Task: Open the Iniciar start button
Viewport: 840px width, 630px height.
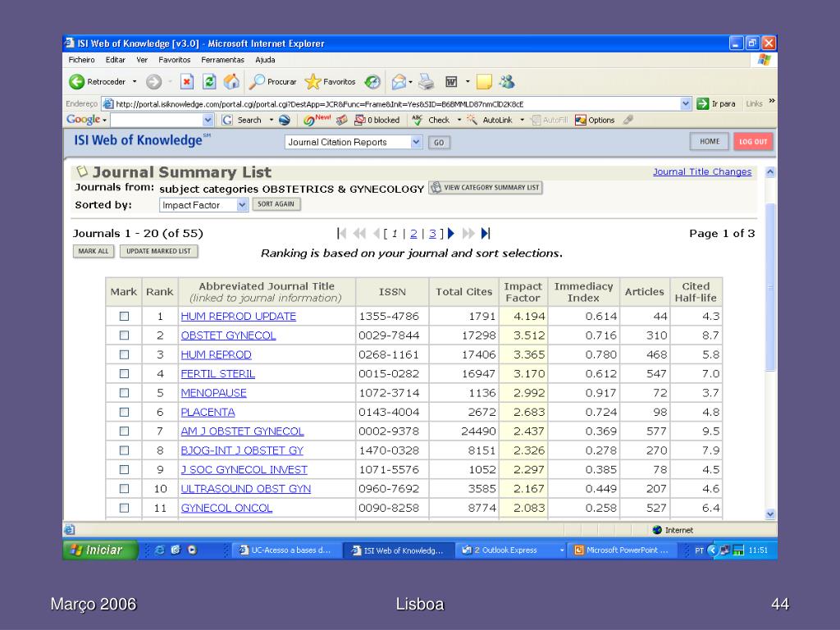Action: pyautogui.click(x=100, y=550)
